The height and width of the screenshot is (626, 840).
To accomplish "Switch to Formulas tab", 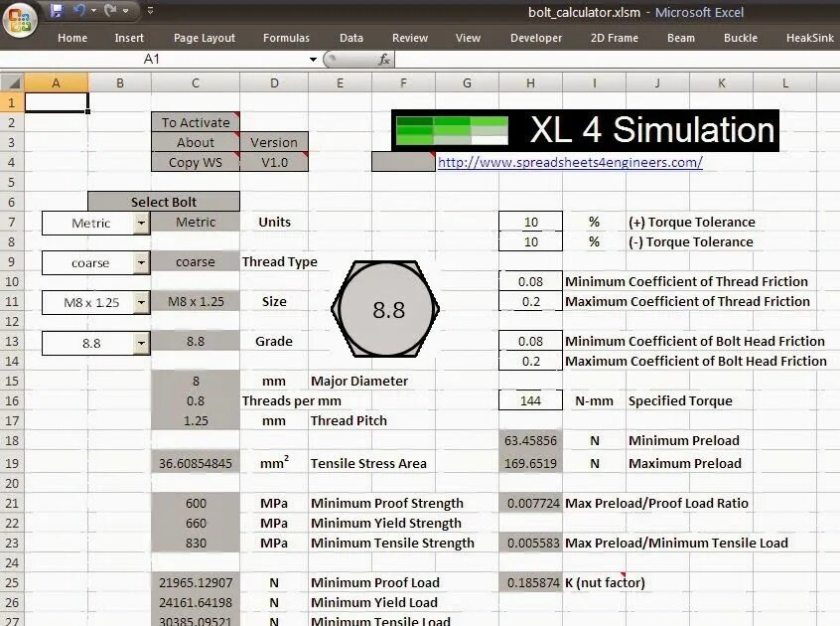I will (286, 38).
